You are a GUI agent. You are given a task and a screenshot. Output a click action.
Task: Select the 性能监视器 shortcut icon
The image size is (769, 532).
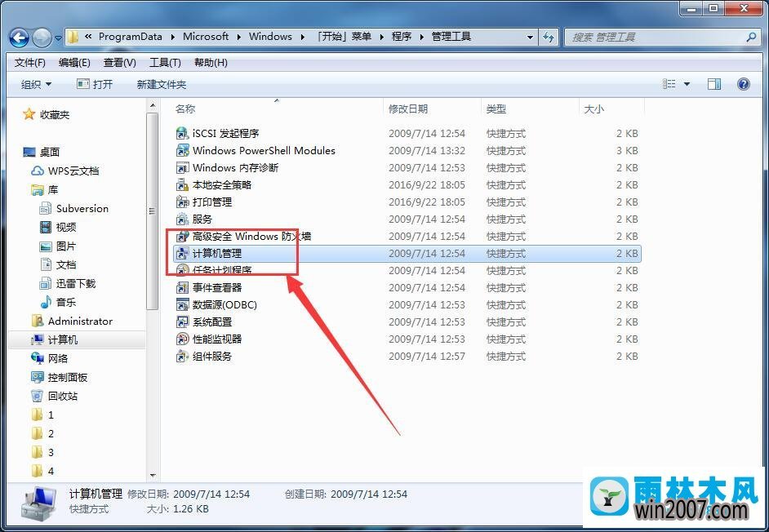point(182,339)
